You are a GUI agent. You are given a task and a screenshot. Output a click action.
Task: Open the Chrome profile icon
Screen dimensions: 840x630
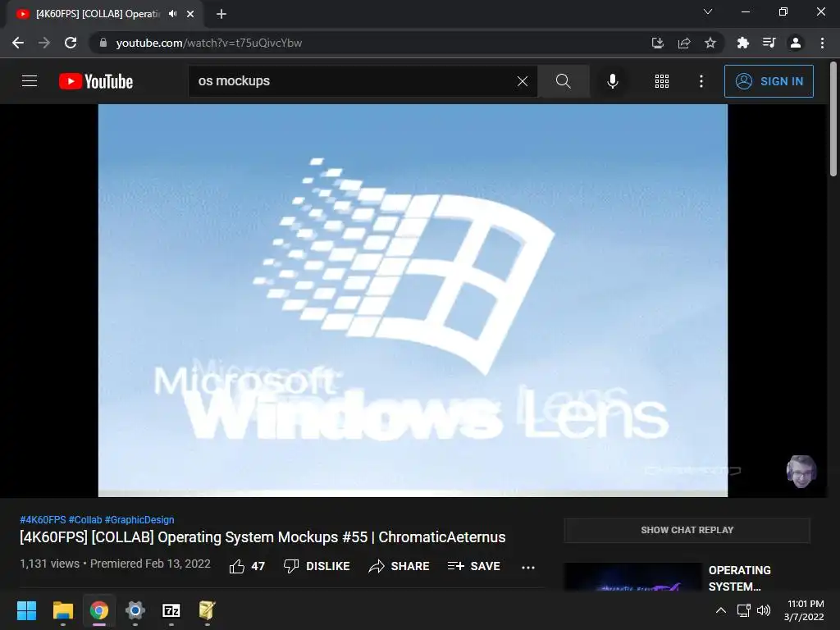pyautogui.click(x=796, y=43)
